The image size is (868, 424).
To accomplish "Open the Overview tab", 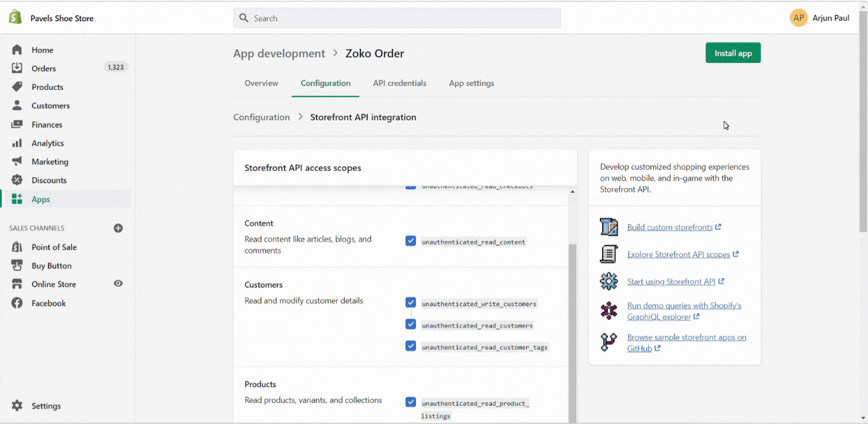I will click(261, 83).
